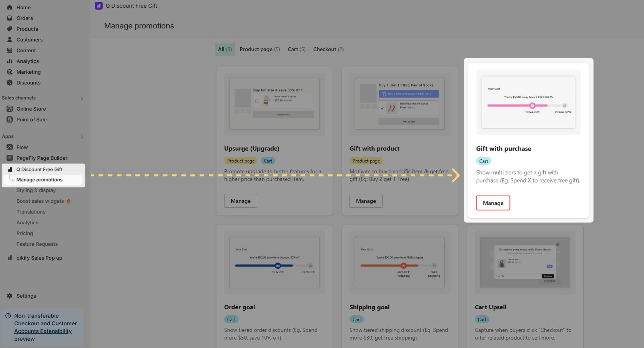Click Manage under Gift with purchase
Screen dimensions: 644x348
493,203
